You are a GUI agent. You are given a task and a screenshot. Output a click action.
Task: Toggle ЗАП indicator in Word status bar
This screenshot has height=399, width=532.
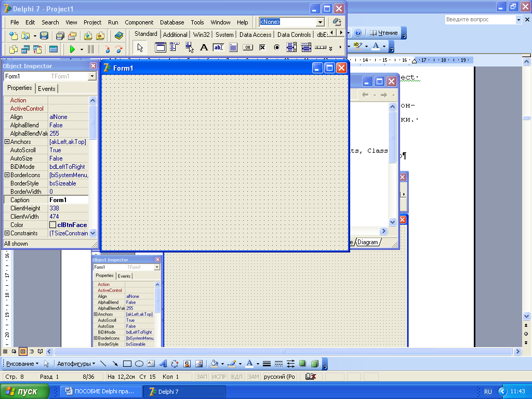202,377
